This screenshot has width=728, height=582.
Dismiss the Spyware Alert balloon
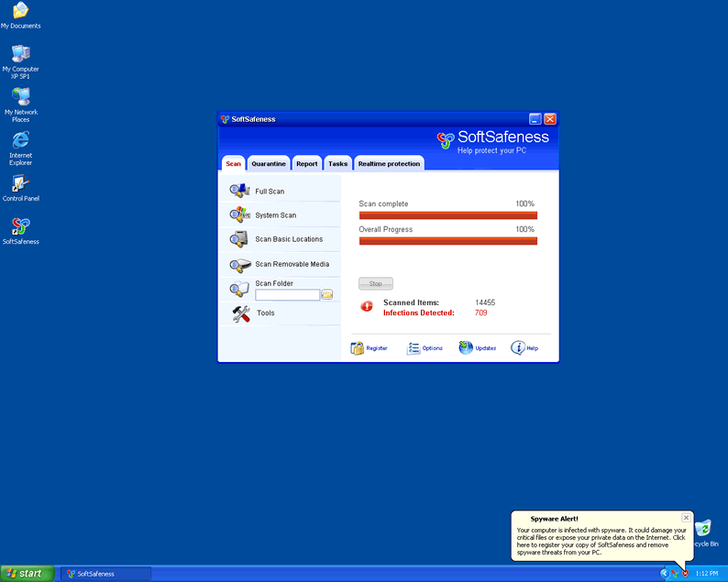click(x=686, y=518)
